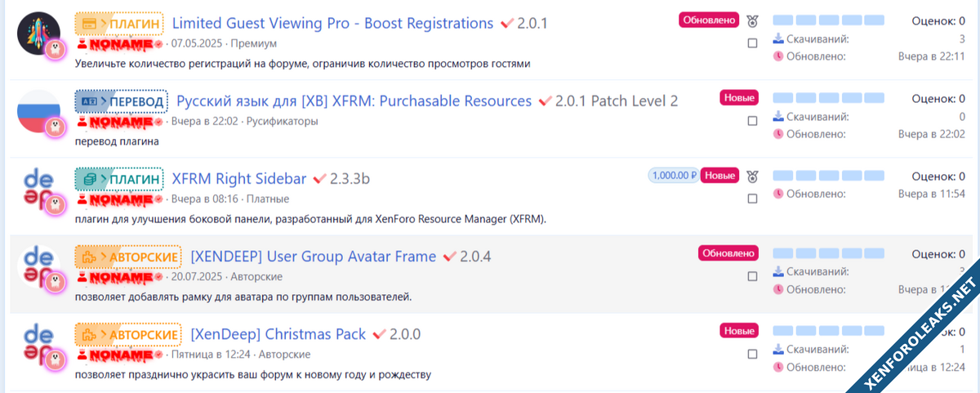Open the Russian flag resource thumbnail
This screenshot has height=393, width=980.
39,113
